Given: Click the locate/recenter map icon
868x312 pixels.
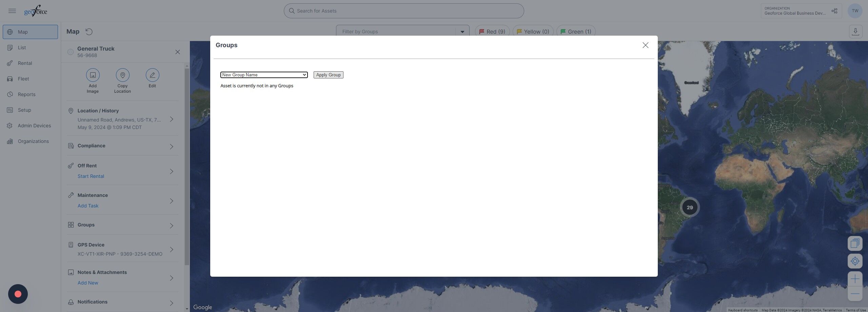Looking at the screenshot, I should click(855, 261).
